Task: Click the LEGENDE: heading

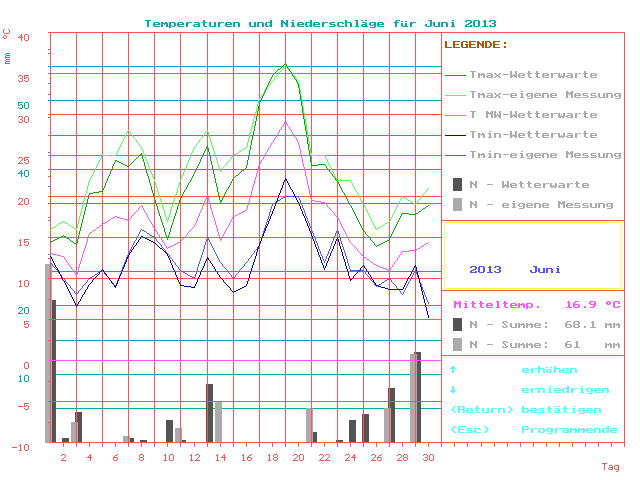Action: click(476, 45)
